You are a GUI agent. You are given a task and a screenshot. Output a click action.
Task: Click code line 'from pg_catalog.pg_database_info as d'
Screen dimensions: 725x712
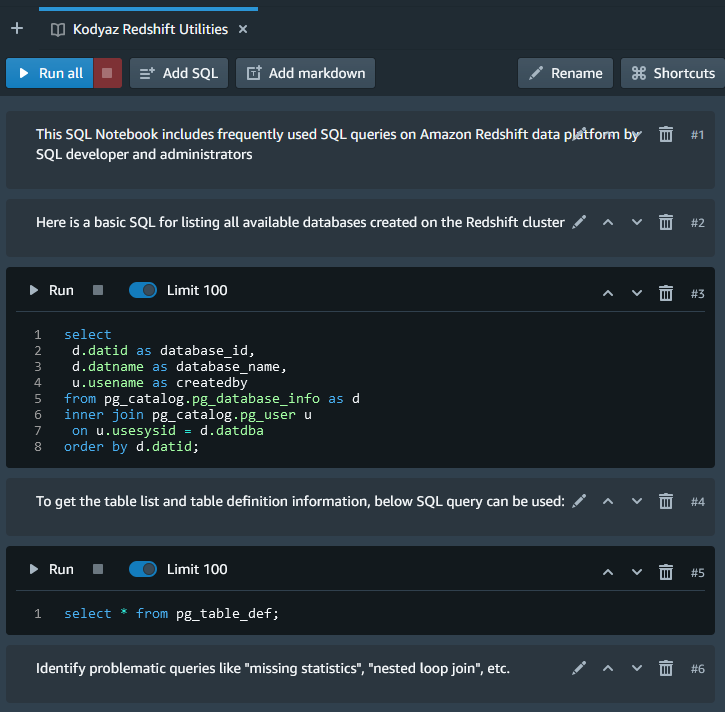point(212,399)
